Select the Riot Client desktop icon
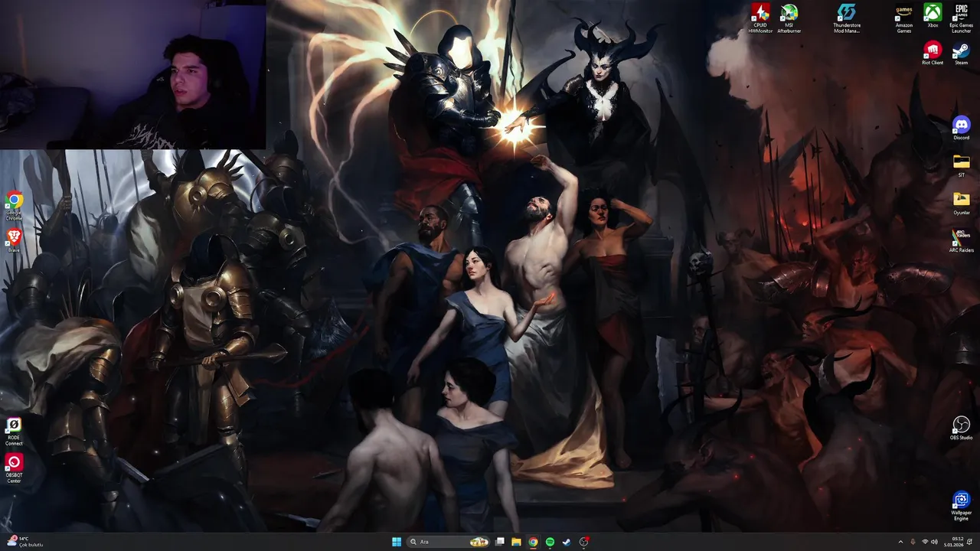Image resolution: width=980 pixels, height=551 pixels. [933, 54]
